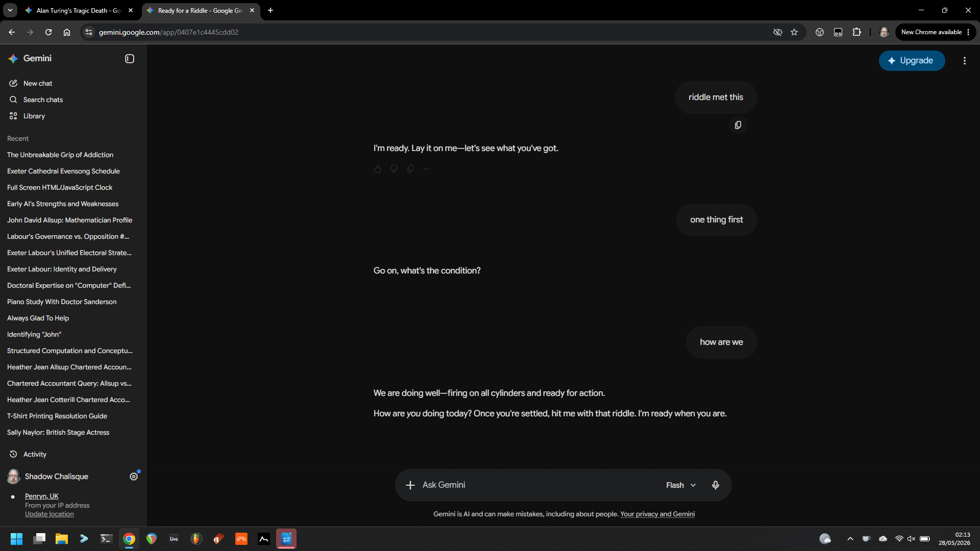Viewport: 980px width, 551px height.
Task: Expand the Flash model dropdown
Action: [681, 485]
